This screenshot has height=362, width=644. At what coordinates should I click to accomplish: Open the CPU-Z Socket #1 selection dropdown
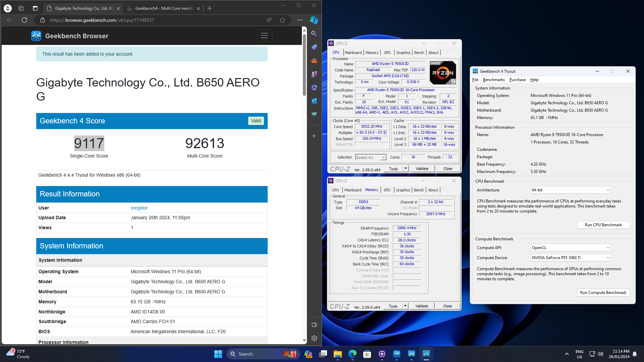[371, 157]
